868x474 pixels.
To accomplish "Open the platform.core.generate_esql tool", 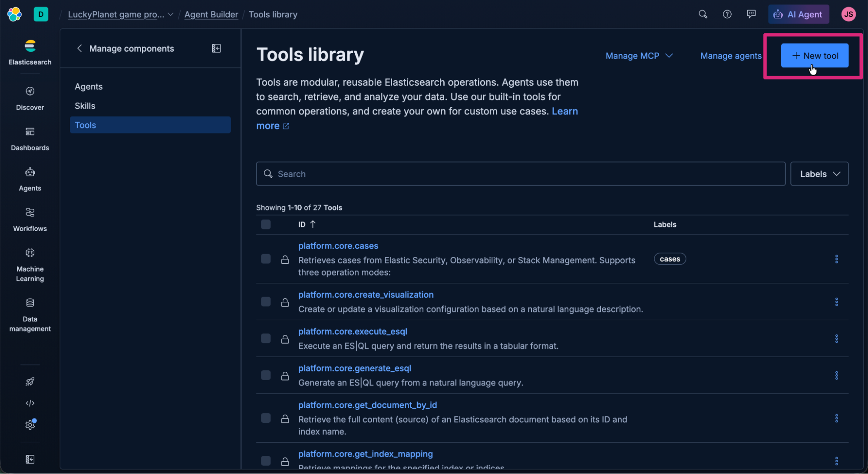I will [354, 368].
